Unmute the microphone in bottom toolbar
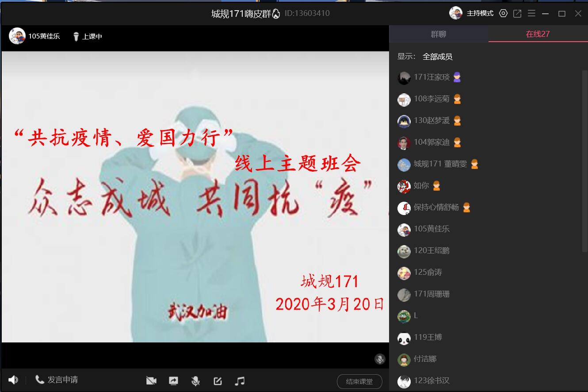 point(195,380)
